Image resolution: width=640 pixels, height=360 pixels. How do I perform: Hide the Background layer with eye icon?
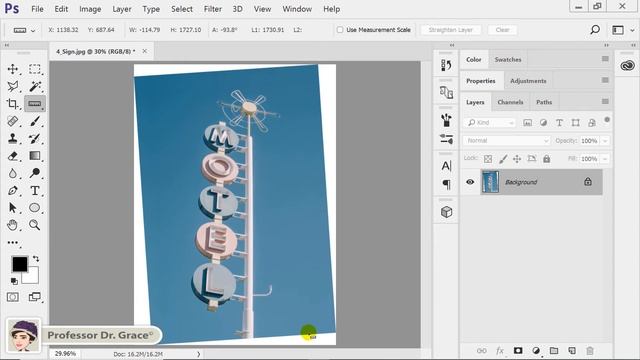coord(470,182)
